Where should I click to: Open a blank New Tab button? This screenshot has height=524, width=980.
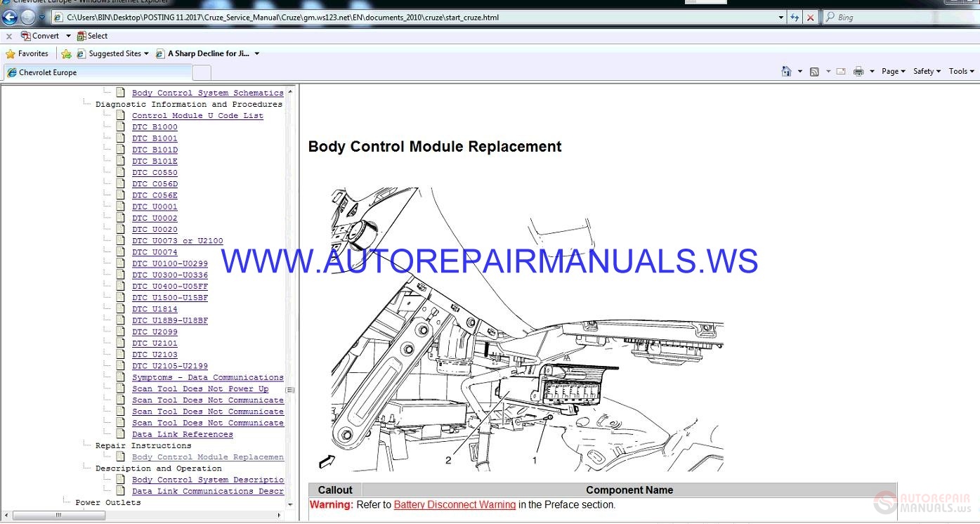coord(202,72)
